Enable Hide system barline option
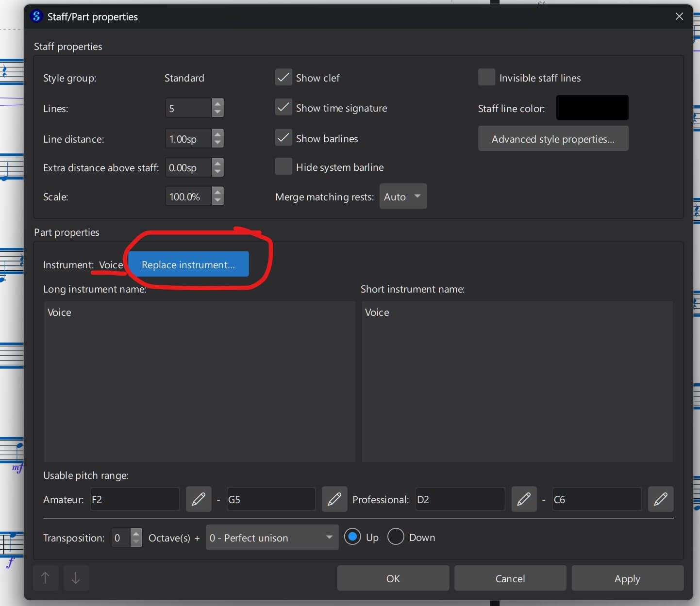Viewport: 700px width, 606px height. click(x=283, y=167)
